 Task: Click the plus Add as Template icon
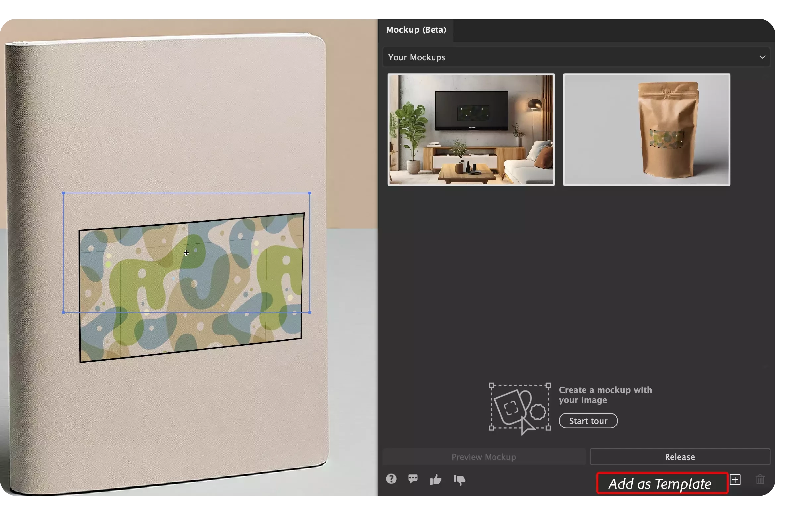coord(735,480)
